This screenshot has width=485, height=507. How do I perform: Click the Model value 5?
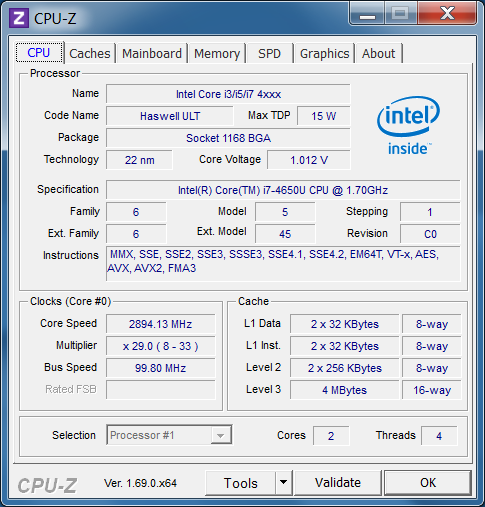point(285,212)
